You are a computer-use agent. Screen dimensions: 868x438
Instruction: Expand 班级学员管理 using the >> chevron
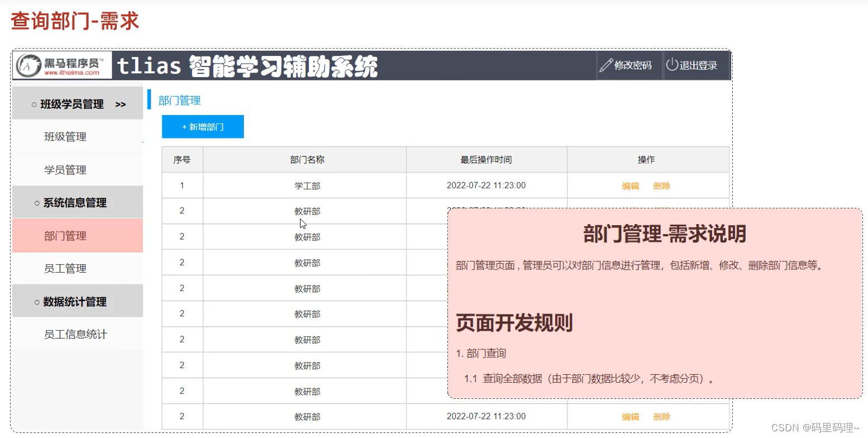click(x=121, y=103)
